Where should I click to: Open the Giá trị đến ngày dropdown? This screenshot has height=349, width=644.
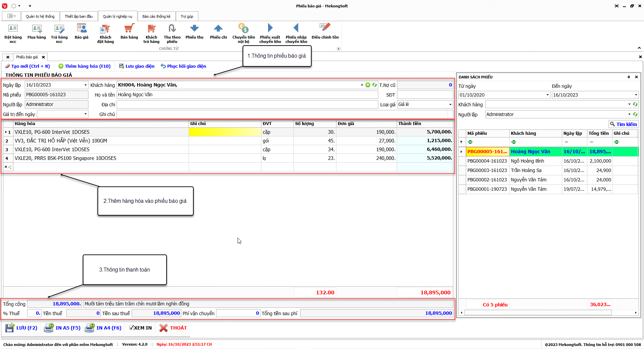(85, 114)
